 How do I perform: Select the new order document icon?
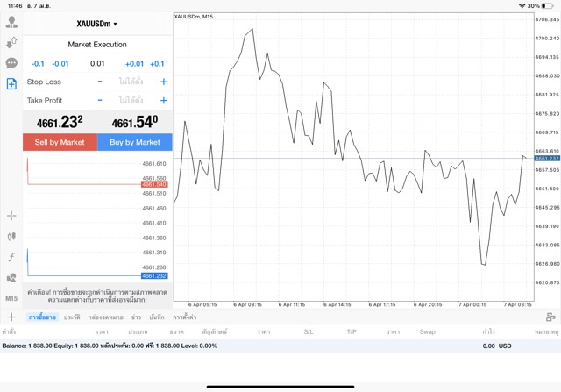click(11, 83)
